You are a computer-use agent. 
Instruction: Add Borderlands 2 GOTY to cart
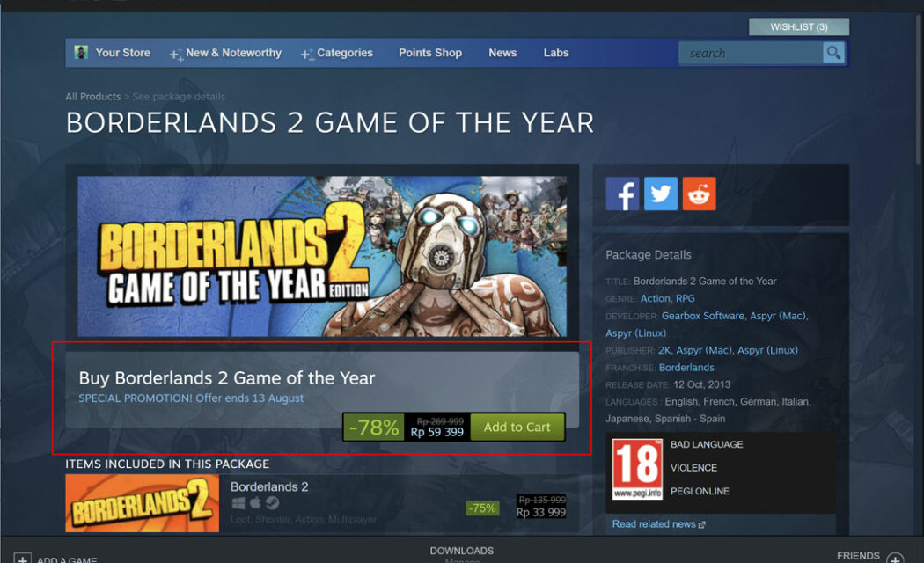pyautogui.click(x=517, y=427)
